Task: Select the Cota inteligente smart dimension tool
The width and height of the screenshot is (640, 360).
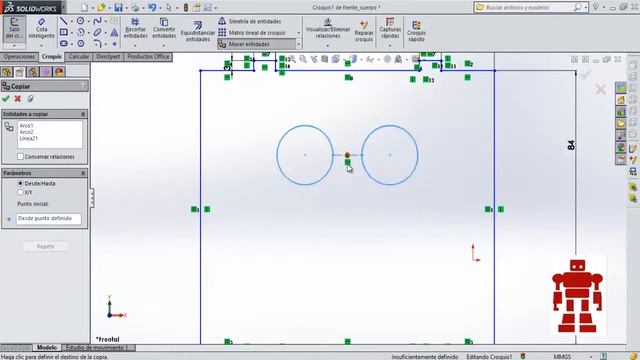Action: pos(41,29)
